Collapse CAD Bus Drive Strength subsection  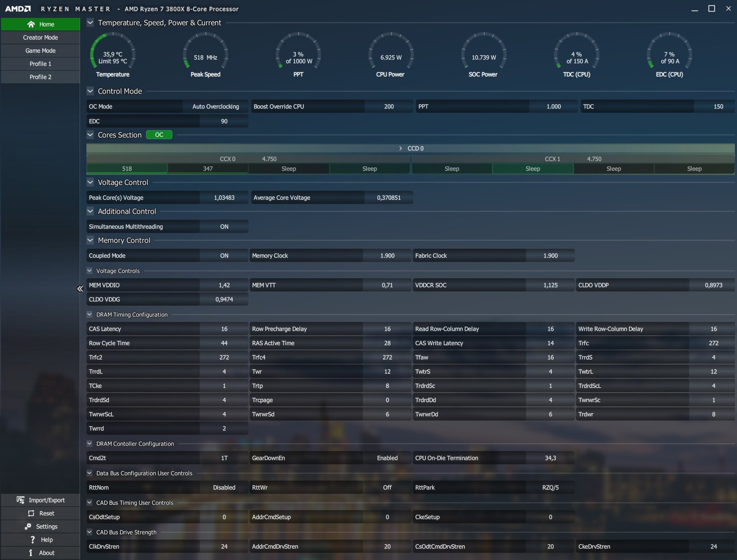(89, 532)
